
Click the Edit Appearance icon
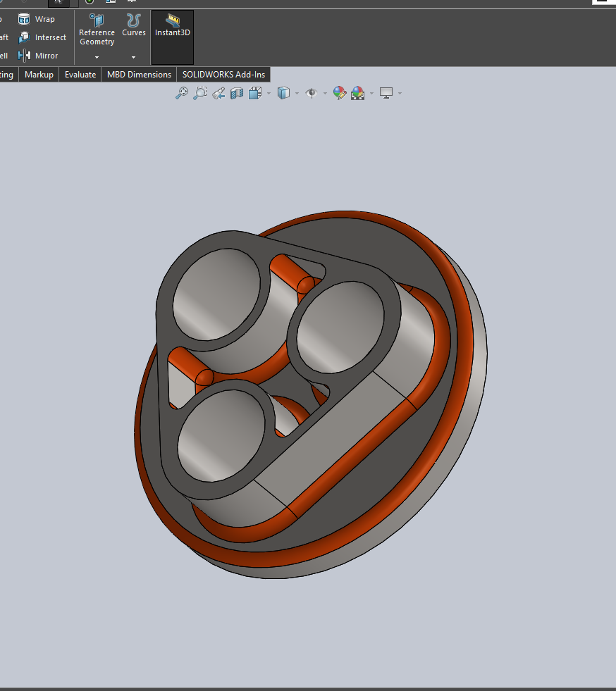(339, 92)
